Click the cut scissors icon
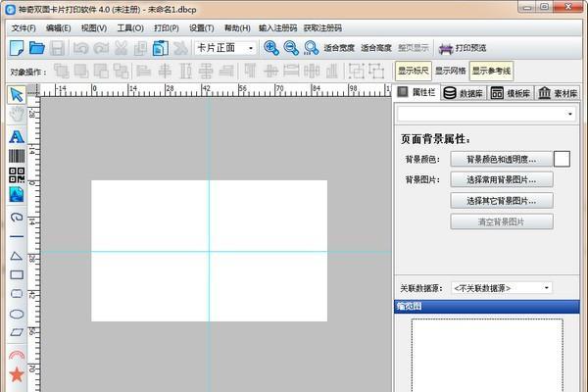The image size is (588, 392). point(121,48)
